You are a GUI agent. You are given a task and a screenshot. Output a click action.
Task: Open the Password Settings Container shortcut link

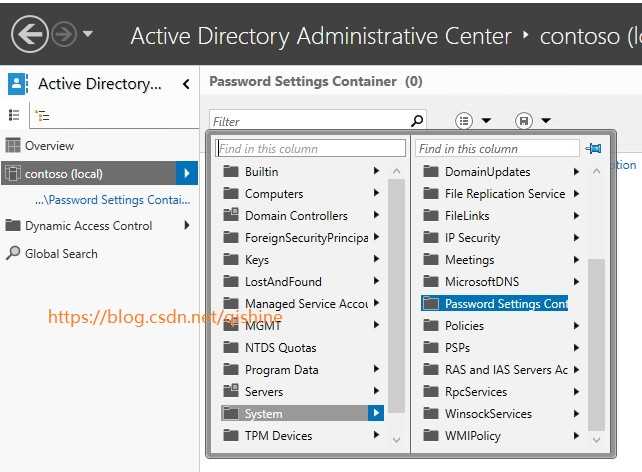click(113, 200)
